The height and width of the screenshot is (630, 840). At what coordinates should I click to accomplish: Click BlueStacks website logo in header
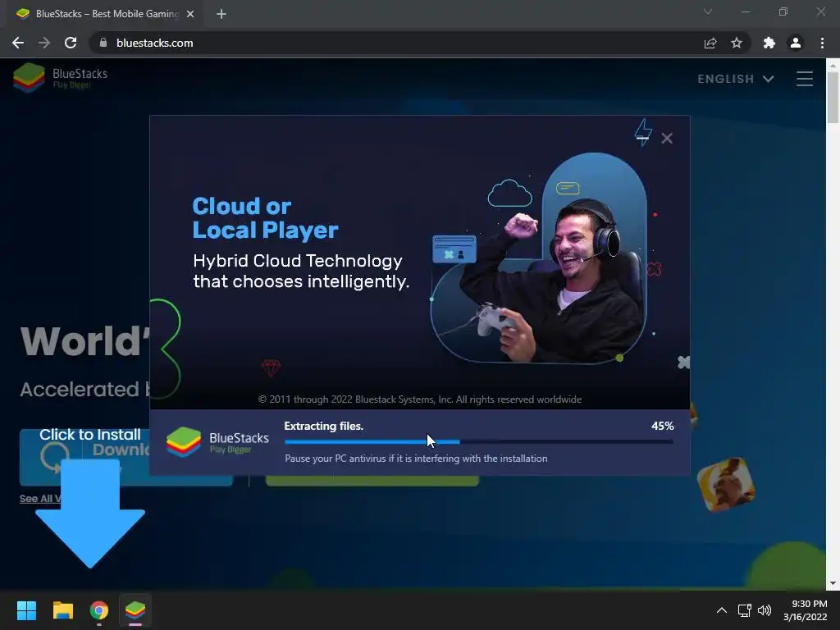pyautogui.click(x=60, y=78)
